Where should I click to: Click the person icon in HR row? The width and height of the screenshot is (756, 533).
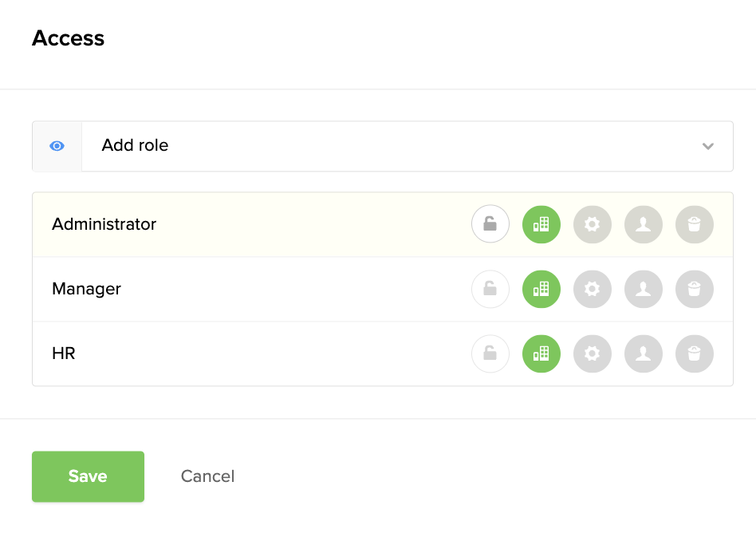(644, 353)
